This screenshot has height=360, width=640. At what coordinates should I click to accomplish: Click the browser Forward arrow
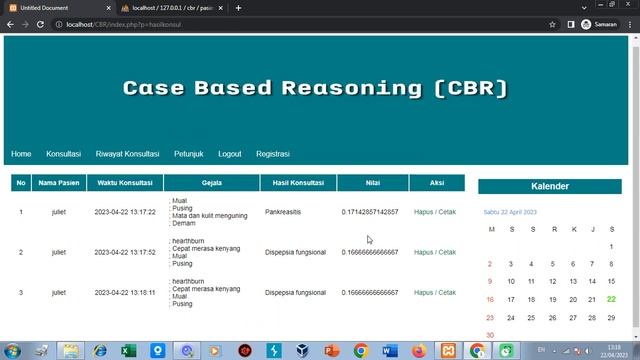[25, 24]
